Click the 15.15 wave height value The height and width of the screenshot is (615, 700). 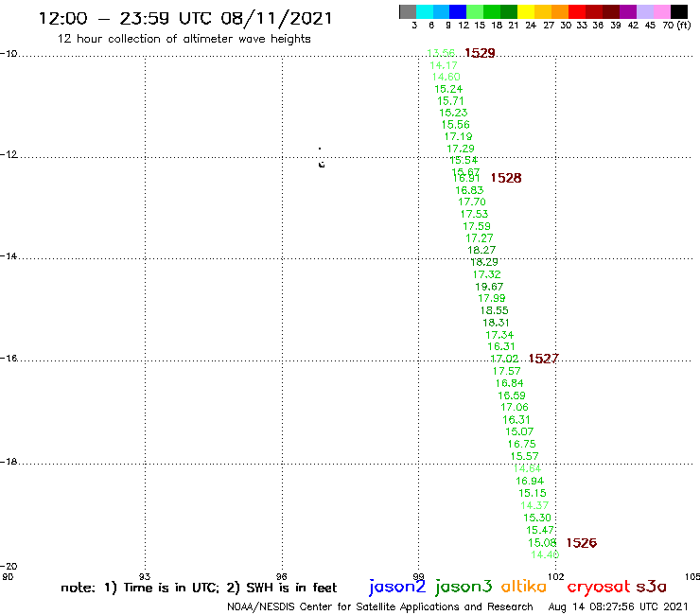pyautogui.click(x=533, y=493)
